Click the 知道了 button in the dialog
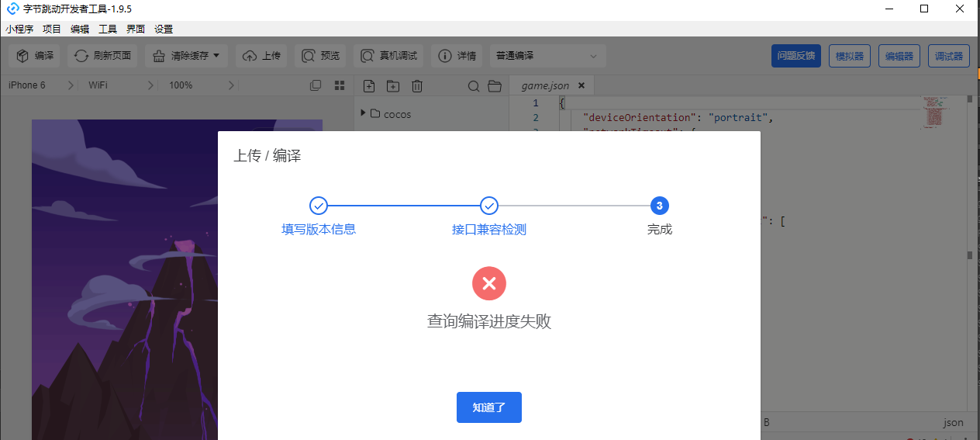980x440 pixels. pos(488,407)
